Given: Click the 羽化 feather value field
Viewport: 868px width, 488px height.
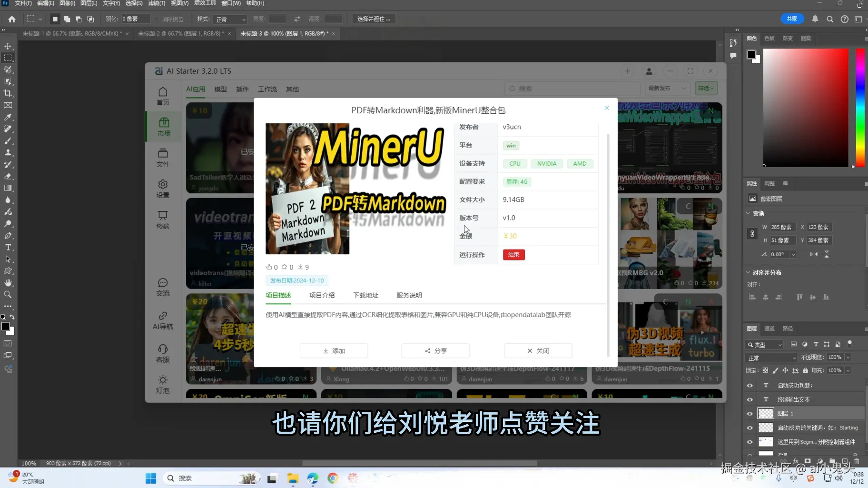Looking at the screenshot, I should click(x=135, y=19).
